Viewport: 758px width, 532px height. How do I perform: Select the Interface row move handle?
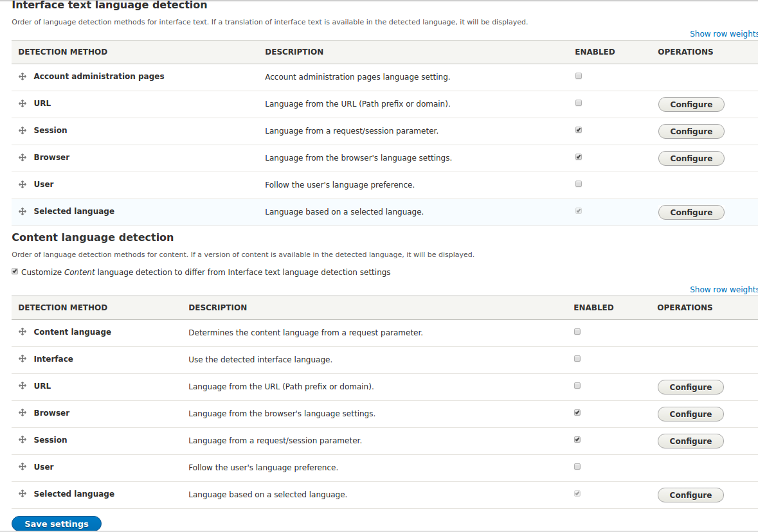pos(23,359)
